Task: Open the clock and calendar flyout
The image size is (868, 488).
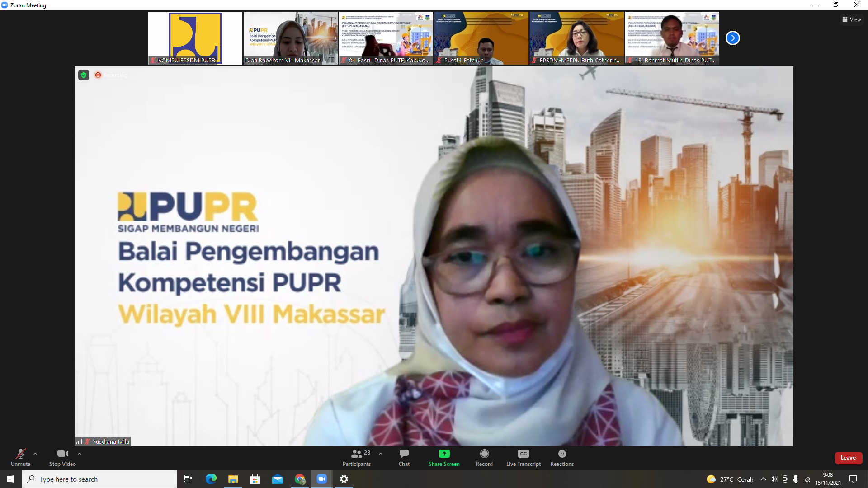Action: 828,479
